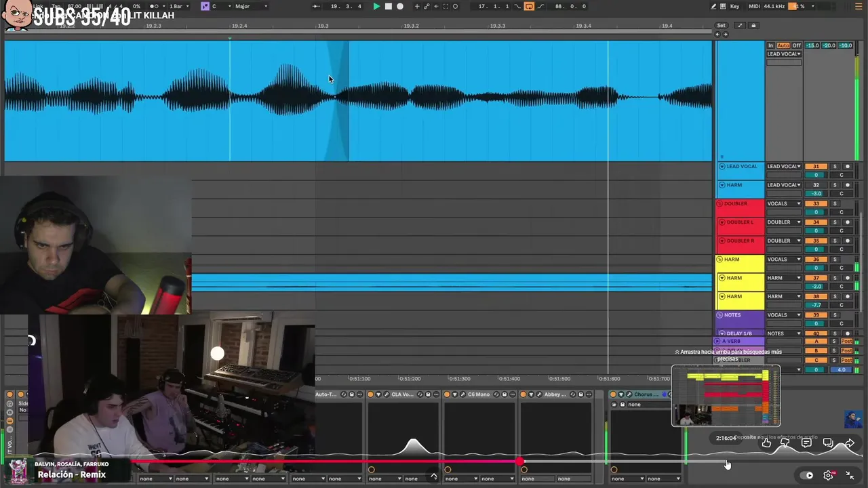Select the Chorus device title bar
Viewport: 868px width, 488px height.
click(646, 394)
